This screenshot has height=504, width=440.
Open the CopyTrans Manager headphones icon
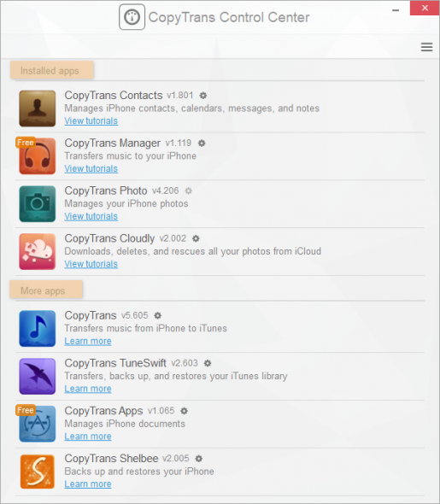point(38,155)
